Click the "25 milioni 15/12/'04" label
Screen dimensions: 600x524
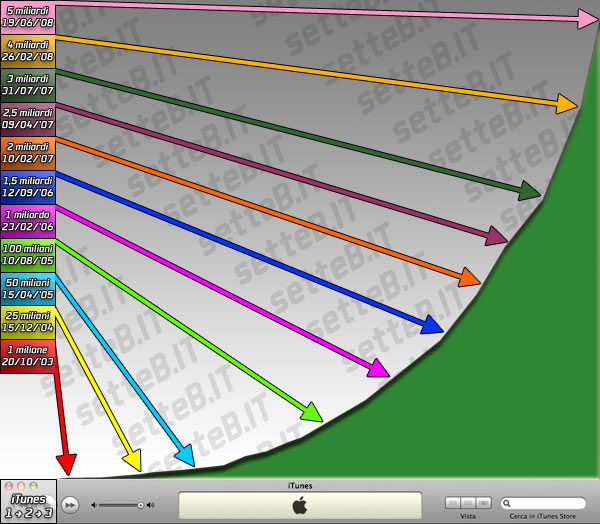pyautogui.click(x=28, y=322)
